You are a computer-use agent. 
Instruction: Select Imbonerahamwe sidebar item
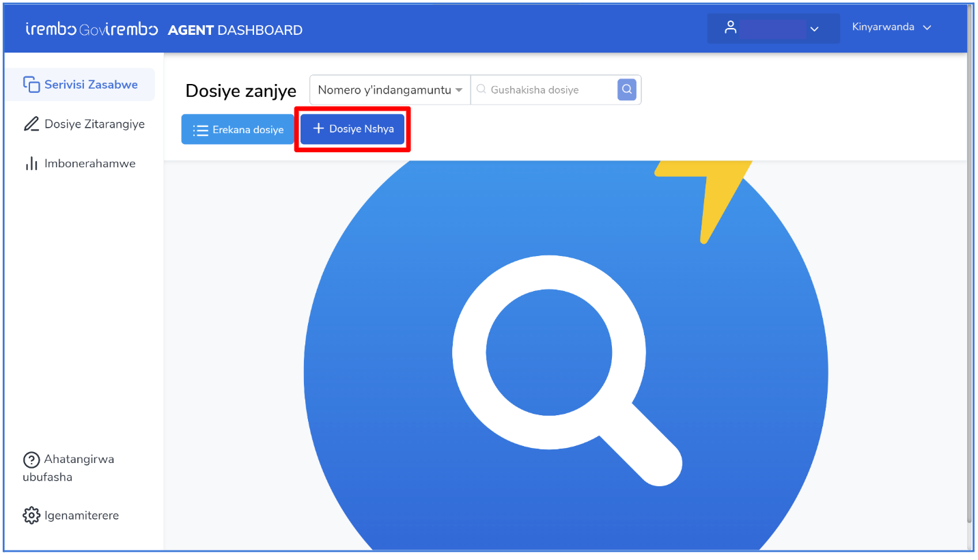(x=80, y=164)
